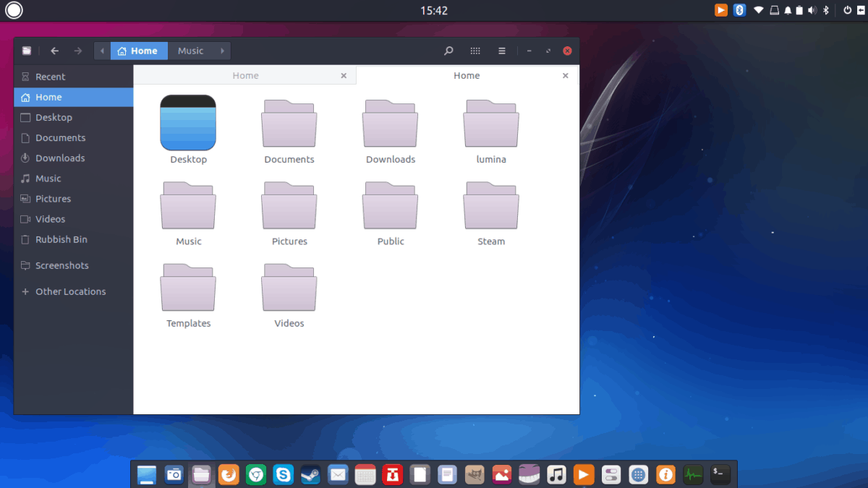The width and height of the screenshot is (868, 488).
Task: Switch to grid icon view
Action: coord(475,51)
